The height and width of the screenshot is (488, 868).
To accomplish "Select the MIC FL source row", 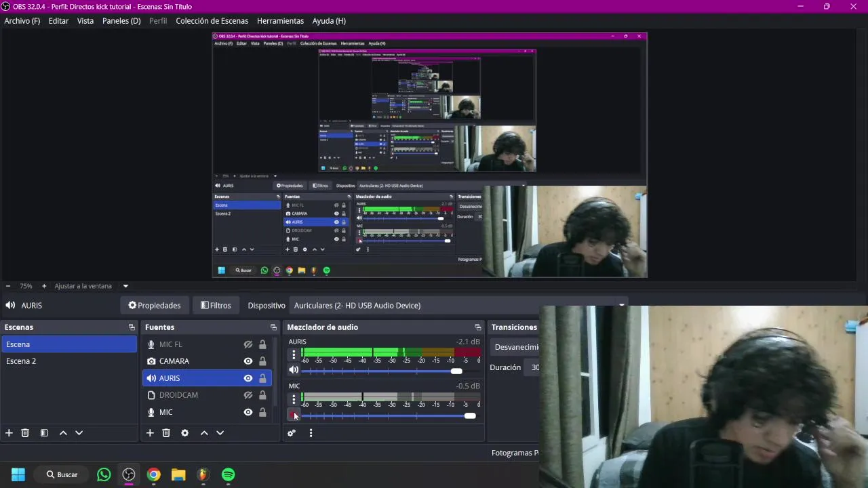I will (207, 344).
